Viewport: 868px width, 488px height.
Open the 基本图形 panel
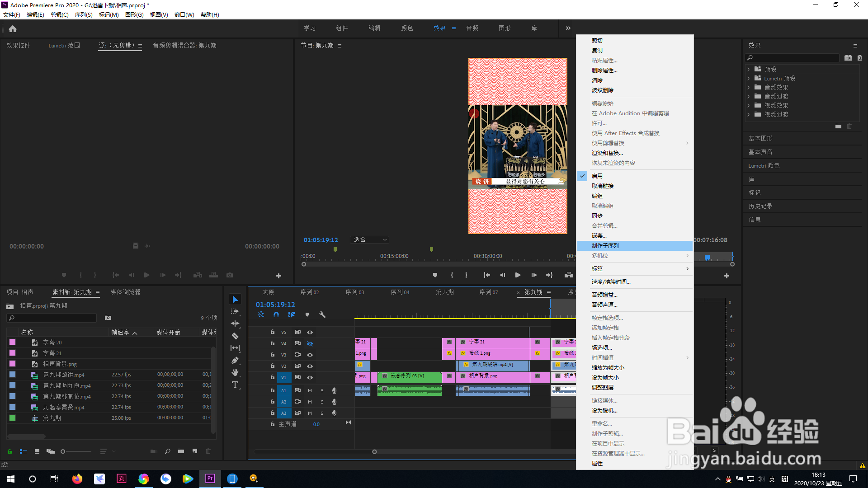pyautogui.click(x=760, y=138)
